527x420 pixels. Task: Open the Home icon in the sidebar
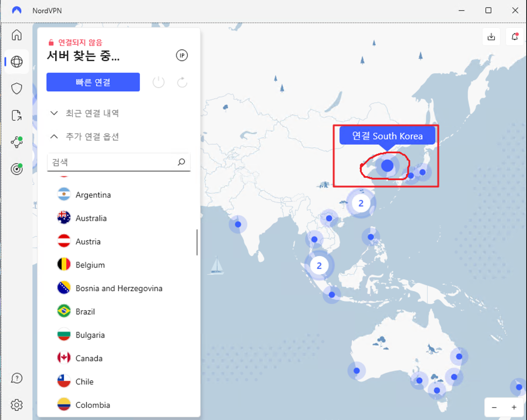[x=17, y=35]
